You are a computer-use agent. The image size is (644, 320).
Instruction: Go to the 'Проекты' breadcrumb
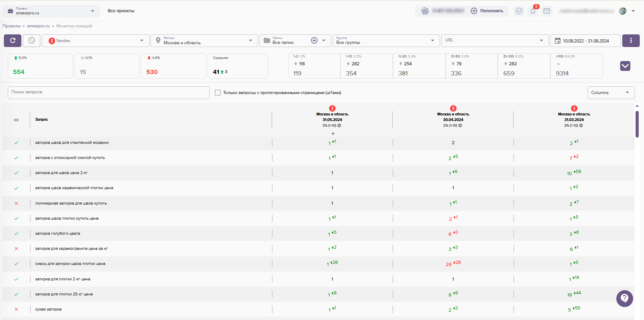pos(12,26)
